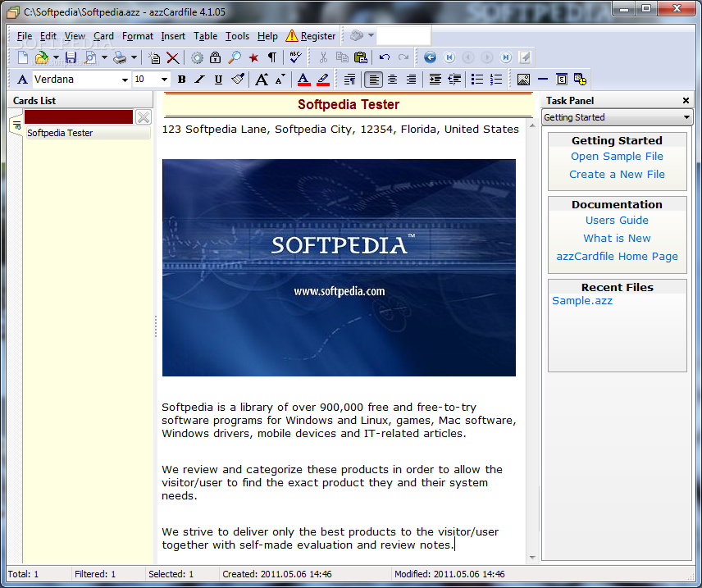The image size is (702, 588).
Task: Open the phone dialer dropdown arrow
Action: [372, 35]
